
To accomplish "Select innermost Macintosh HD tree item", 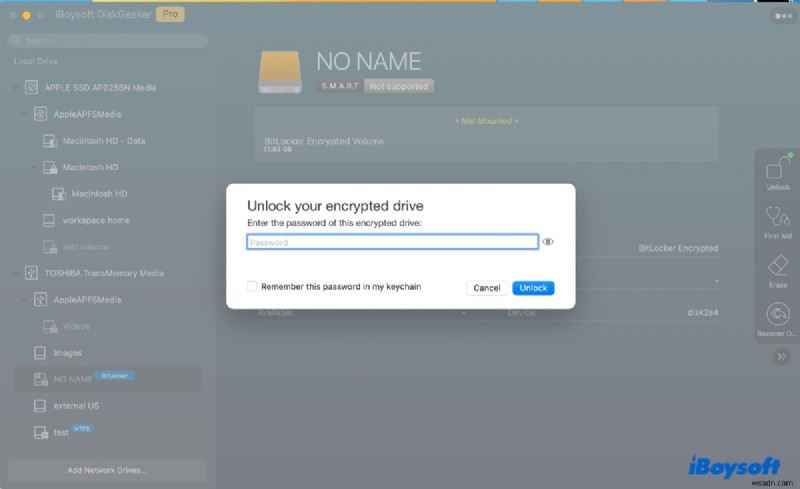I will [99, 194].
